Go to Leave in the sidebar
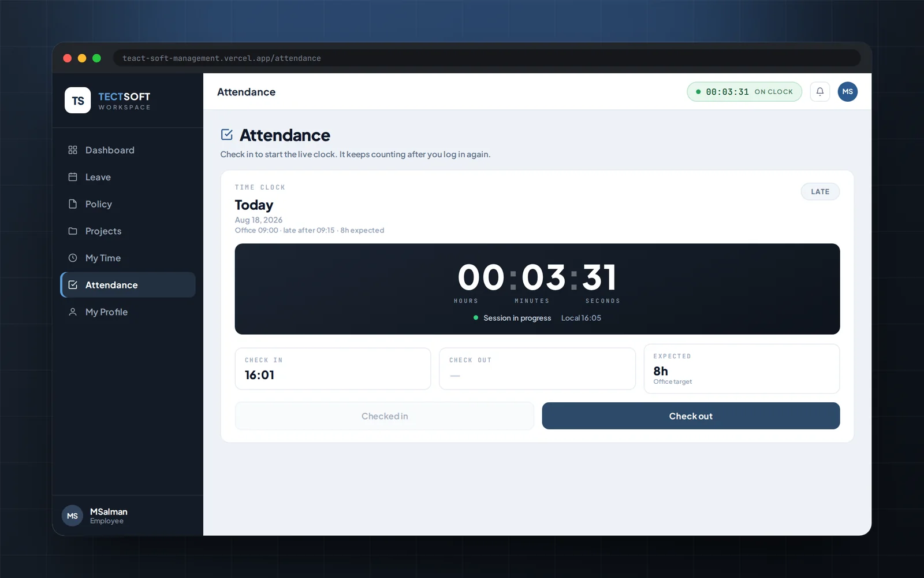Image resolution: width=924 pixels, height=578 pixels. 128,177
